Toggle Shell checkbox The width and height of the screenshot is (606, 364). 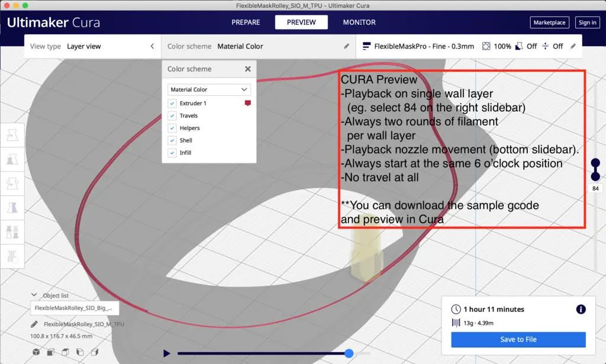pos(172,140)
